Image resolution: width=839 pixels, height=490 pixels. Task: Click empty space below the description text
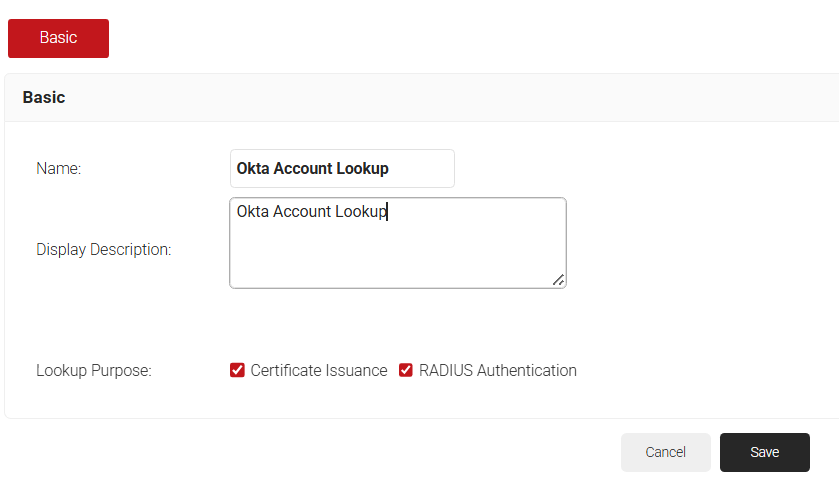[397, 258]
